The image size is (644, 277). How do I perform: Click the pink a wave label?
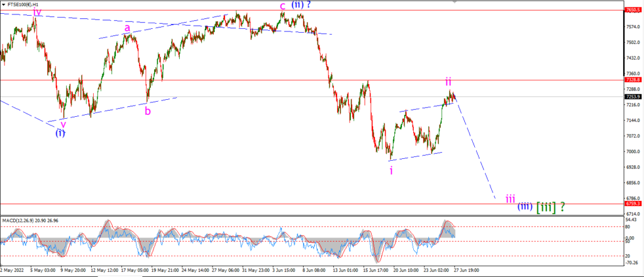tap(127, 28)
